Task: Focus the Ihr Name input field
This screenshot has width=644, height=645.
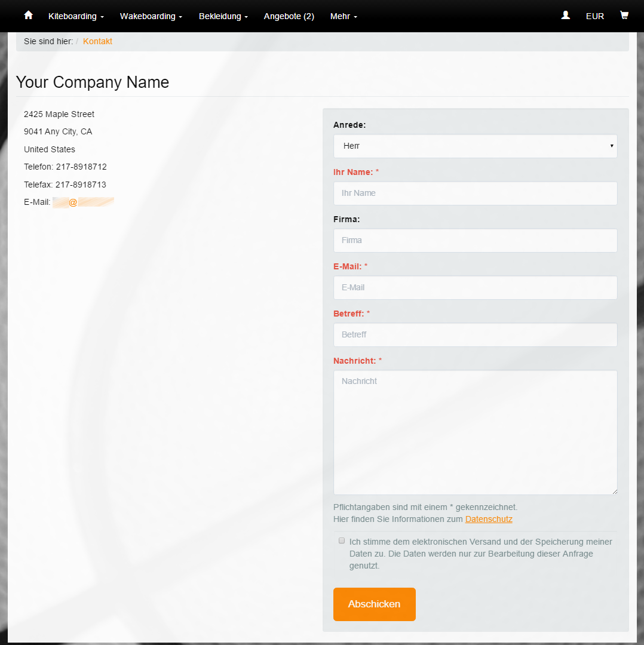Action: point(476,193)
